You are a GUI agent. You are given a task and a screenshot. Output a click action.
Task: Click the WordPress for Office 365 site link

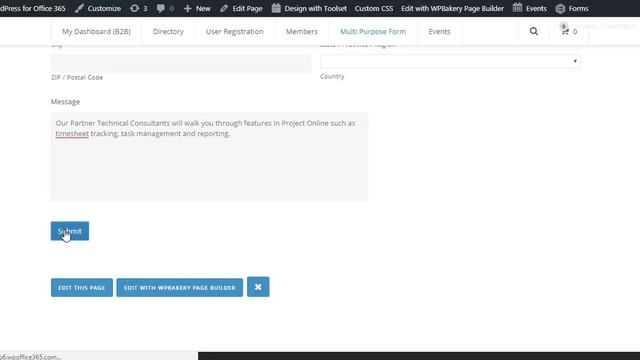(33, 8)
